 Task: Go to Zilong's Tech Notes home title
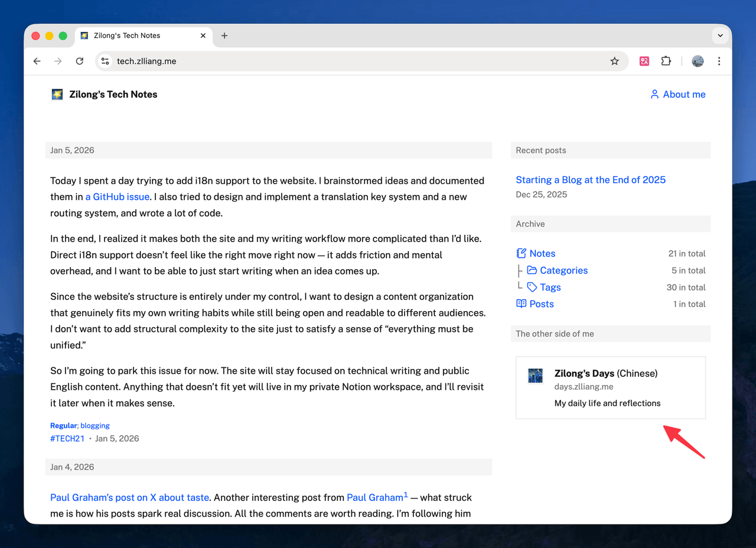click(x=113, y=94)
